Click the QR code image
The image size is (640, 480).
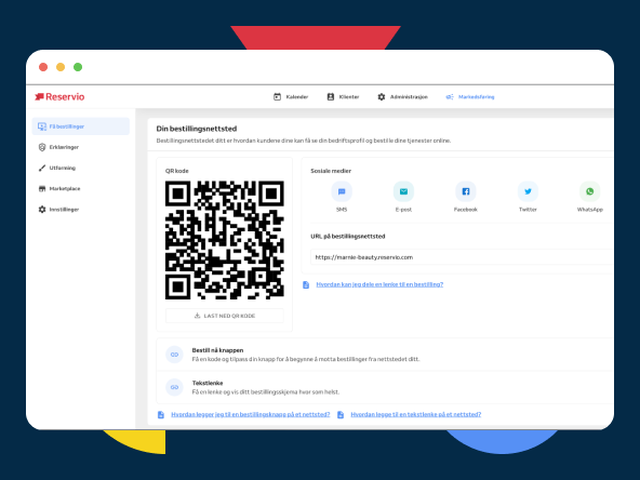pyautogui.click(x=224, y=240)
